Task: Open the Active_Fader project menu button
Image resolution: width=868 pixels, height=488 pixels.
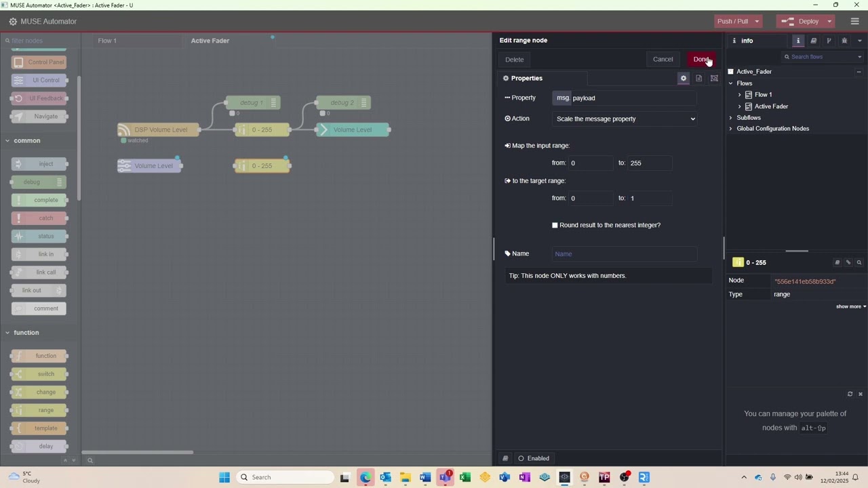Action: (859, 72)
